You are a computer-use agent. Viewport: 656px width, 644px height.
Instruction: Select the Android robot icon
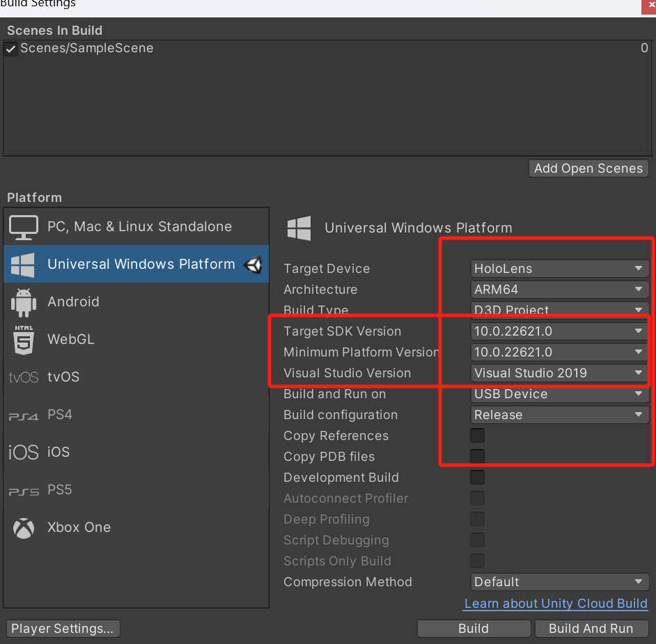pos(24,302)
